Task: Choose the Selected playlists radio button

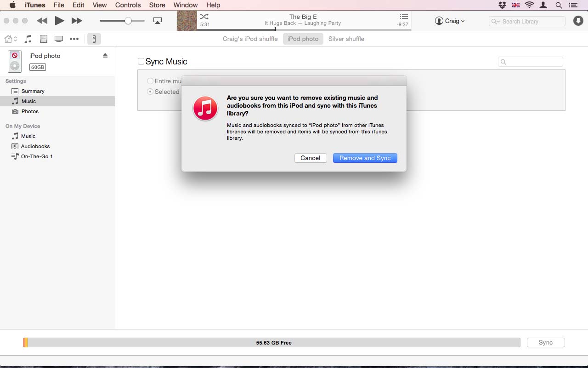Action: coord(150,92)
